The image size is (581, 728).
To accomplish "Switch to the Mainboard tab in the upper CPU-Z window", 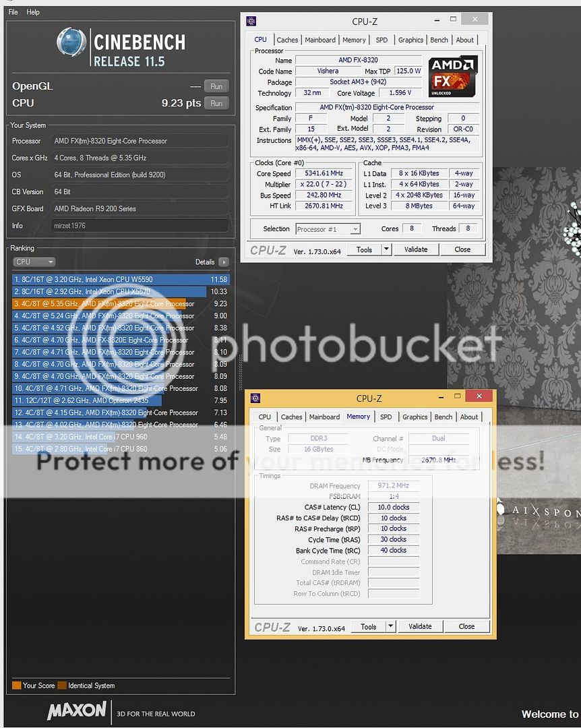I will (320, 40).
